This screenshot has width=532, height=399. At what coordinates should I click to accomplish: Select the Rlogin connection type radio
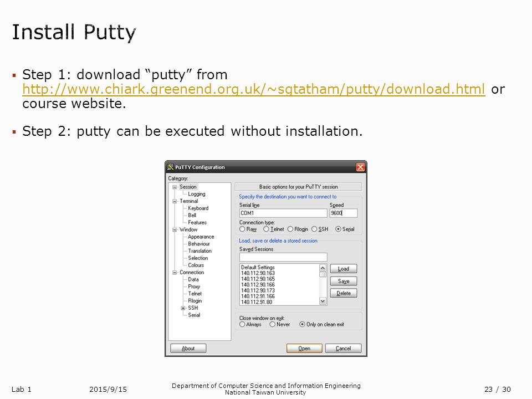[x=298, y=229]
